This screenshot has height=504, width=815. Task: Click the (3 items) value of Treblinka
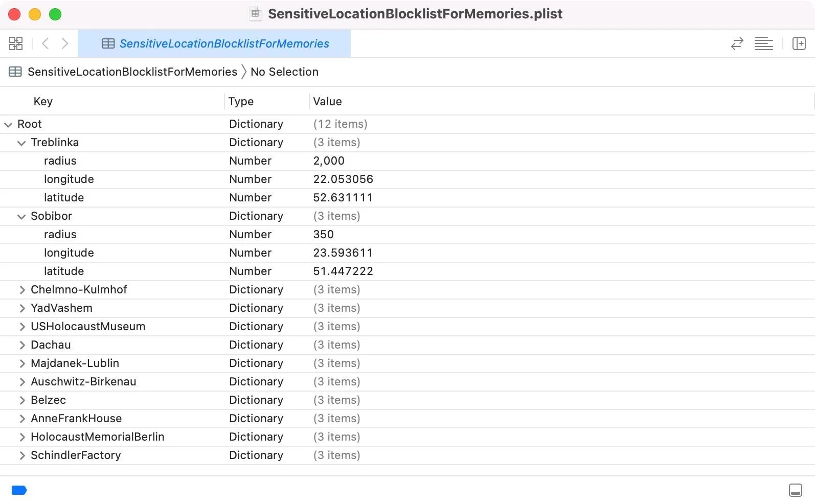336,142
